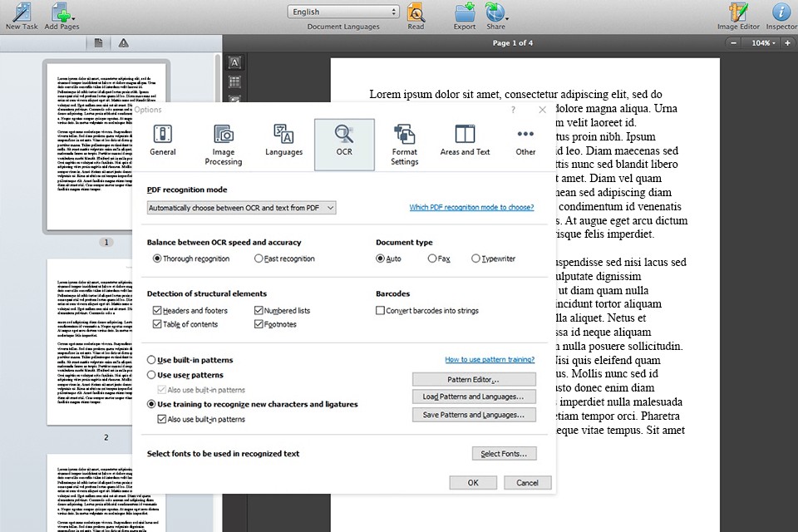
Task: Select the page 2 thumbnail
Action: click(105, 342)
